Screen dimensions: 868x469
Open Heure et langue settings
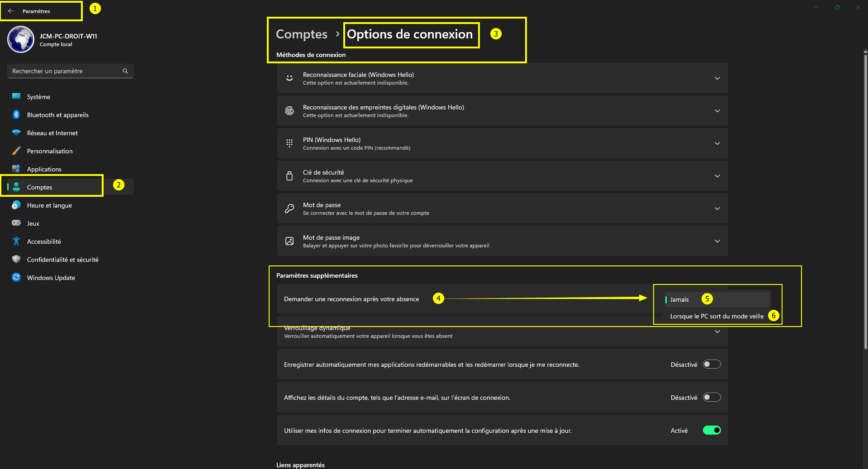click(x=71, y=205)
